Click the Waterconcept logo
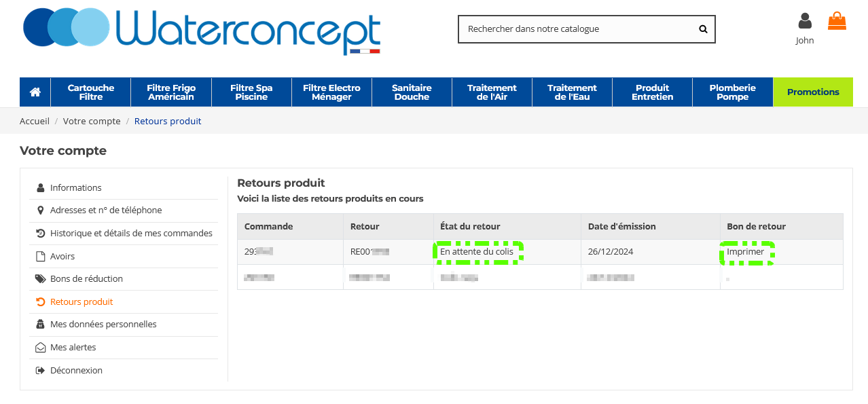868x404 pixels. coord(202,31)
